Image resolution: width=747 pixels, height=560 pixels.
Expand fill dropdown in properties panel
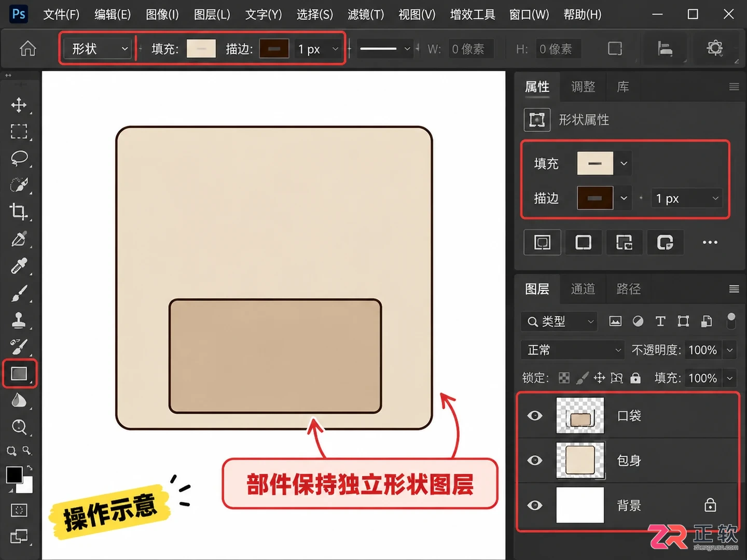[x=624, y=164]
